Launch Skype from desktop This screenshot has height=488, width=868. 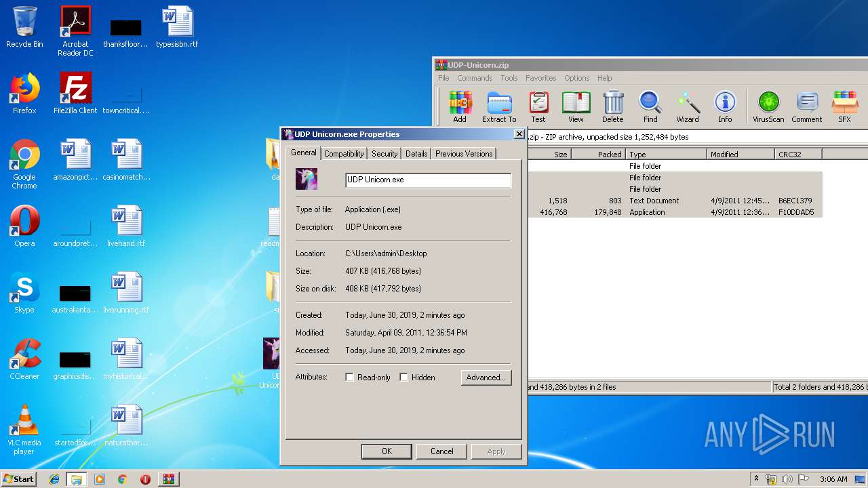coord(24,293)
